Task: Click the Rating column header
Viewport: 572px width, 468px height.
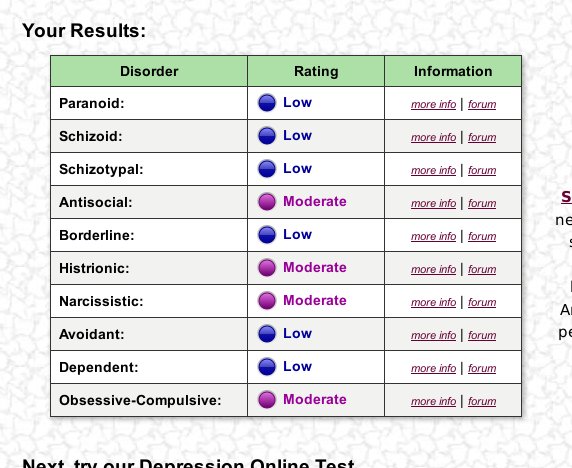Action: [316, 71]
